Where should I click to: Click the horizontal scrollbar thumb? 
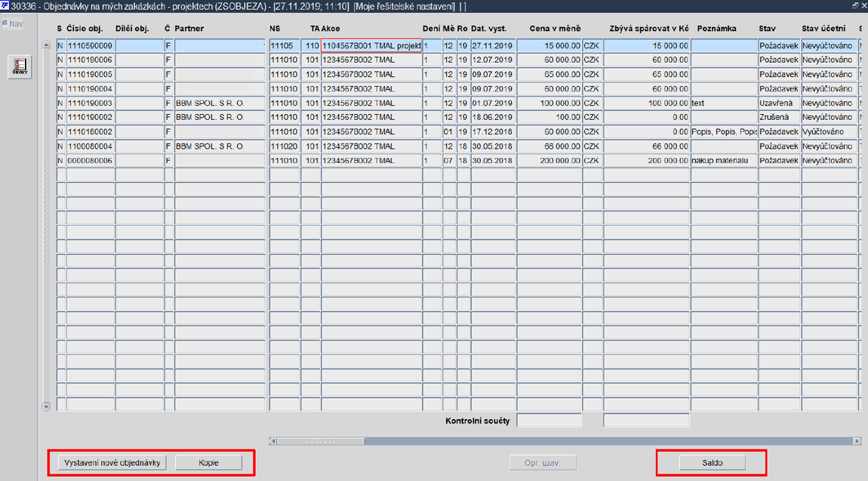pos(321,441)
